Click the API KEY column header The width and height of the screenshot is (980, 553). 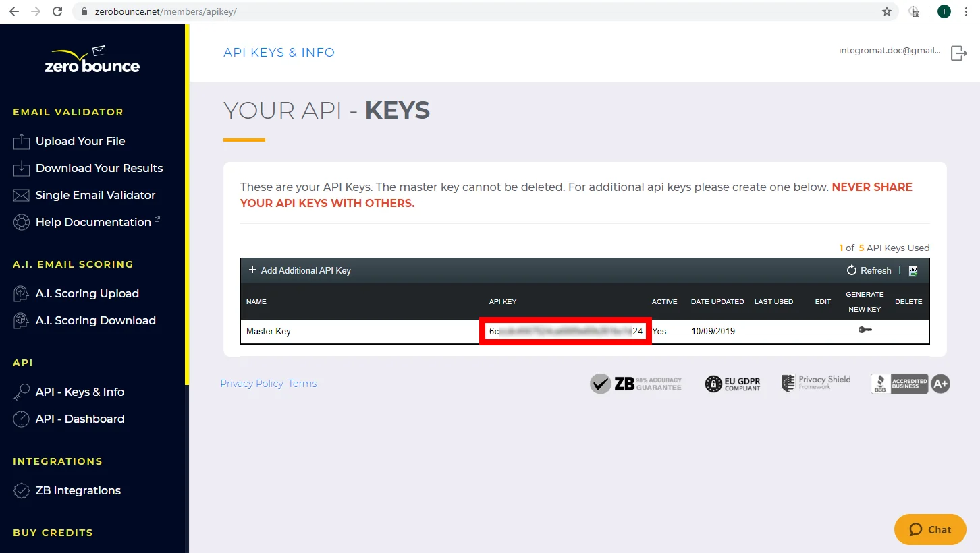(503, 301)
